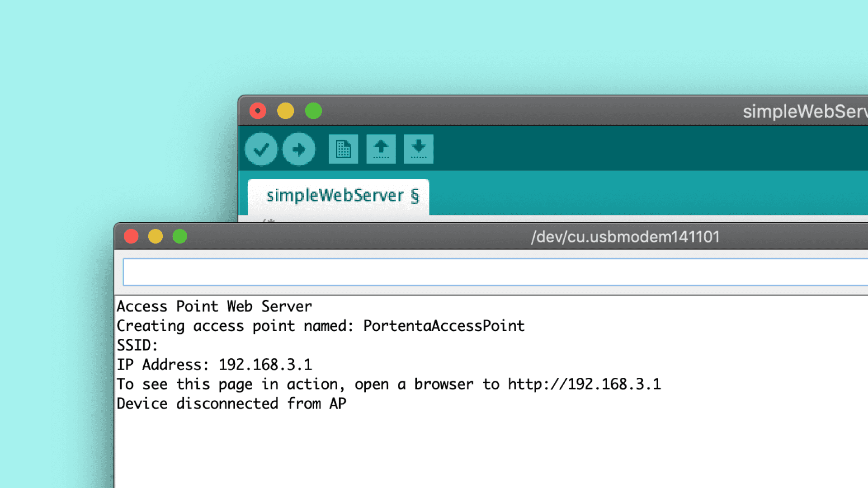Create a new sketch with New icon
868x488 pixels.
pos(343,149)
